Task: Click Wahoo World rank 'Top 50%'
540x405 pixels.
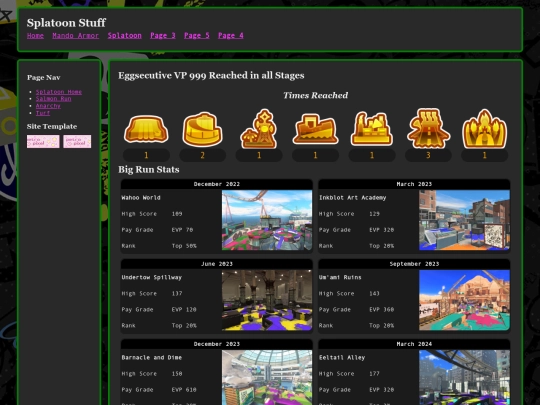Action: coord(184,246)
